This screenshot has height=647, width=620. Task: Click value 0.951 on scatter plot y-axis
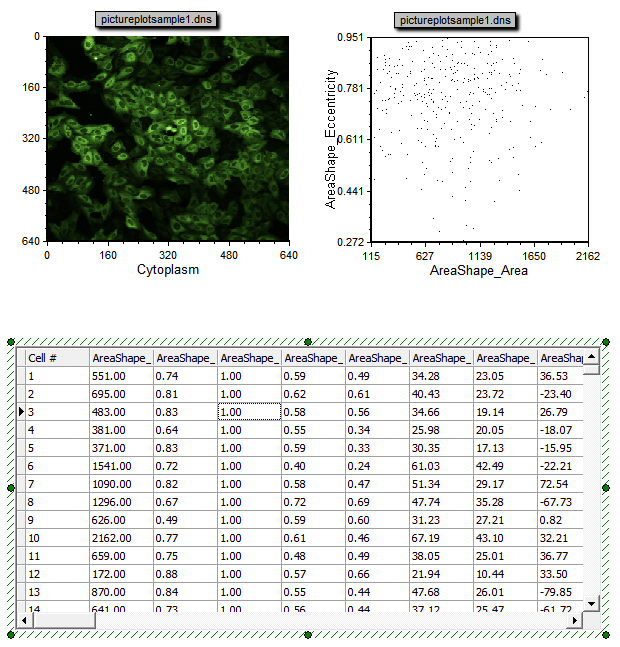tap(350, 37)
